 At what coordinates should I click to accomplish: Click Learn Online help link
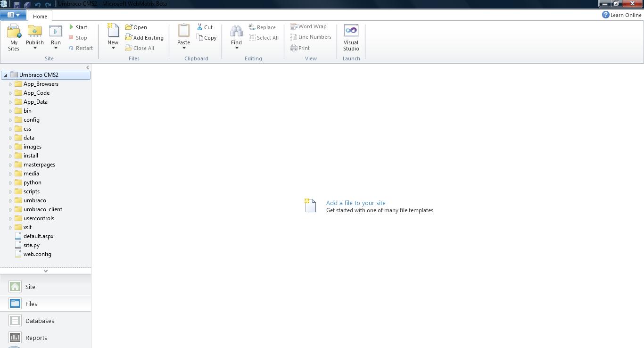point(621,15)
